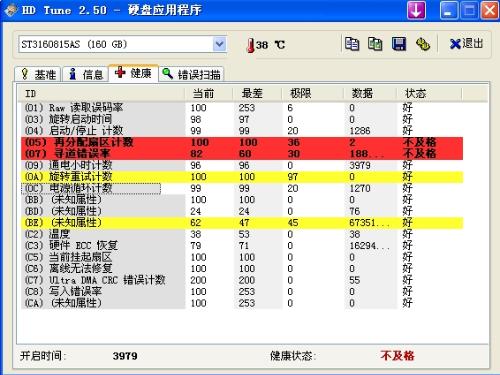The image size is (500, 375).
Task: Click the 状态 column header
Action: 429,94
